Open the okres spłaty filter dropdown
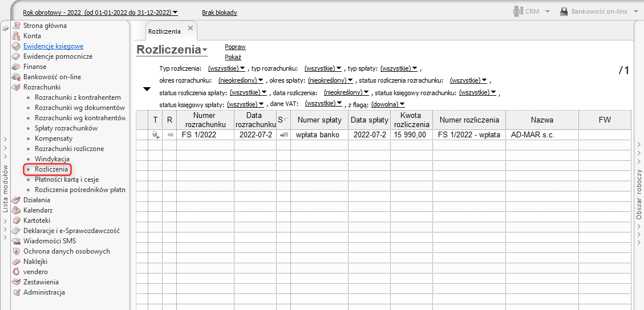644x310 pixels. coord(331,80)
